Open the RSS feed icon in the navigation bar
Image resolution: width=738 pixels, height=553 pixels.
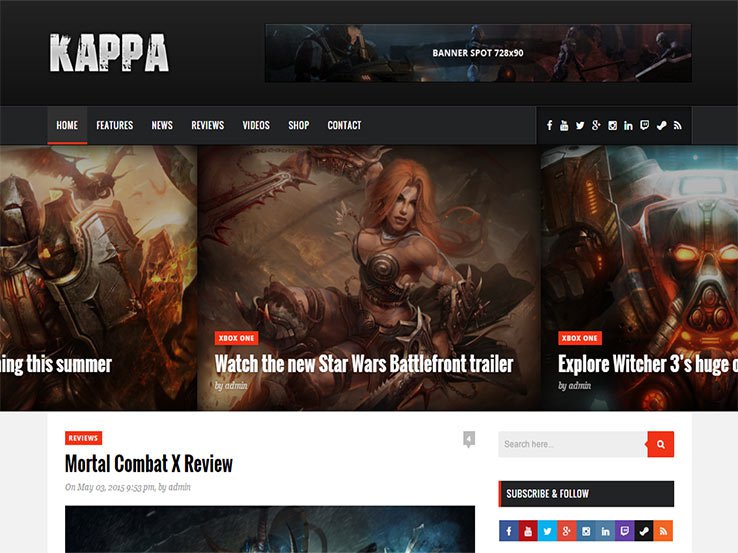tap(677, 125)
